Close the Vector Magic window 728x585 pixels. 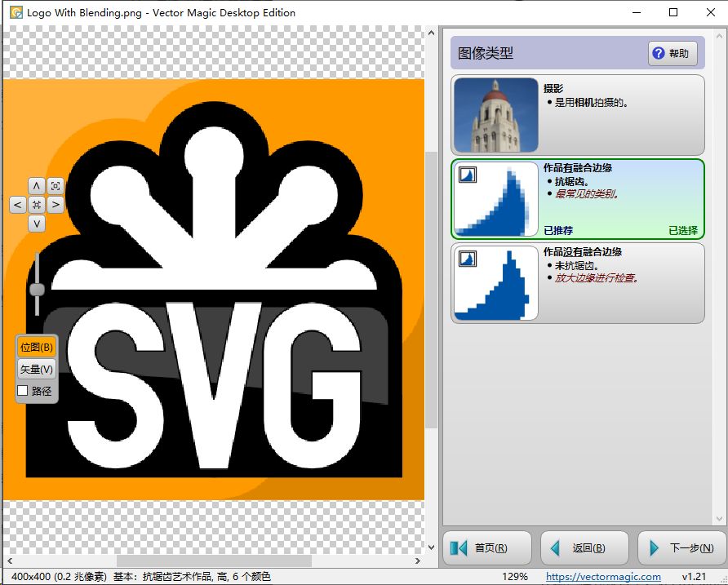tap(710, 12)
